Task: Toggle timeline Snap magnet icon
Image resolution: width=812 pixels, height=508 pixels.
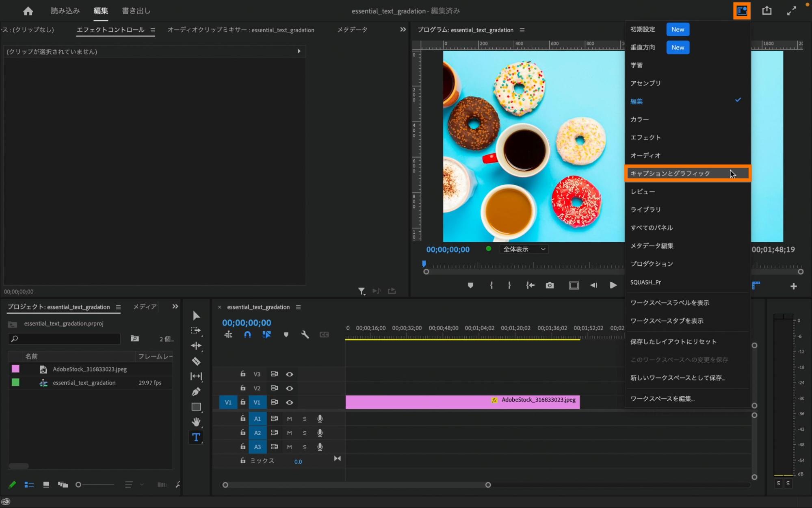Action: point(247,334)
